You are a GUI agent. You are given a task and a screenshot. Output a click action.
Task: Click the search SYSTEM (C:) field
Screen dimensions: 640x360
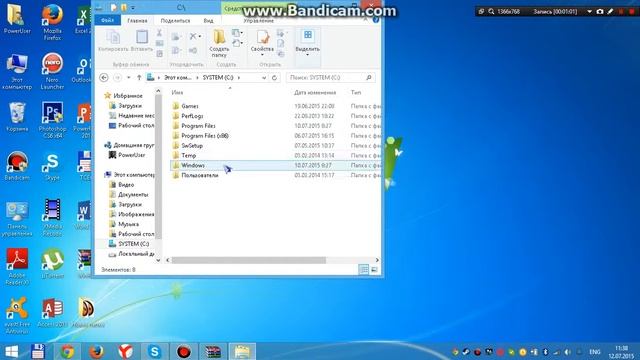click(x=330, y=78)
